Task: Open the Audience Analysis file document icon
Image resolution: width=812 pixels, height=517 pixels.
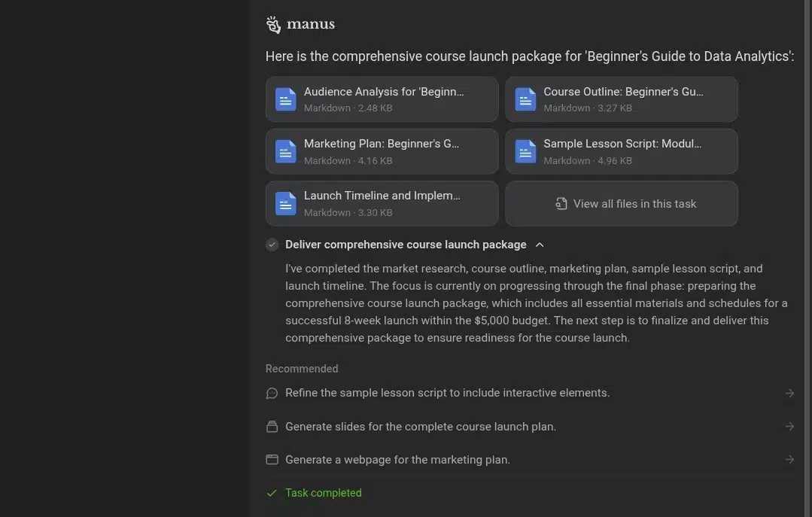Action: click(286, 99)
